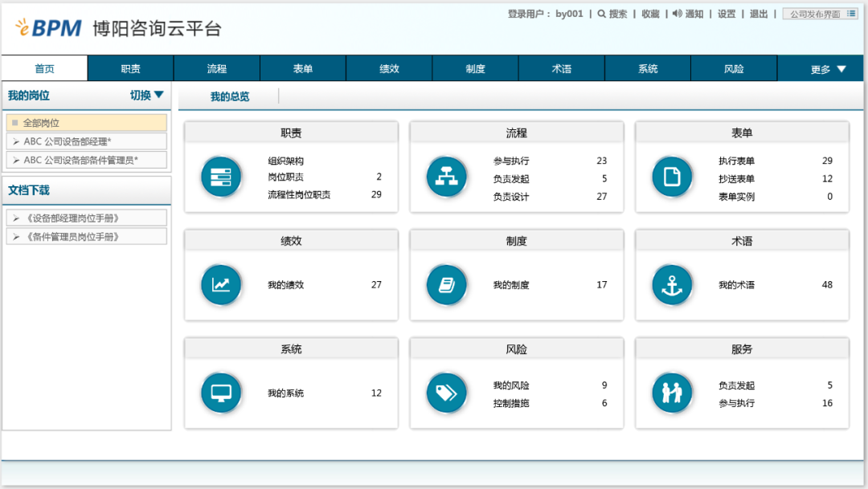Open the 公司发布界面 selector
This screenshot has width=868, height=489.
(x=820, y=14)
